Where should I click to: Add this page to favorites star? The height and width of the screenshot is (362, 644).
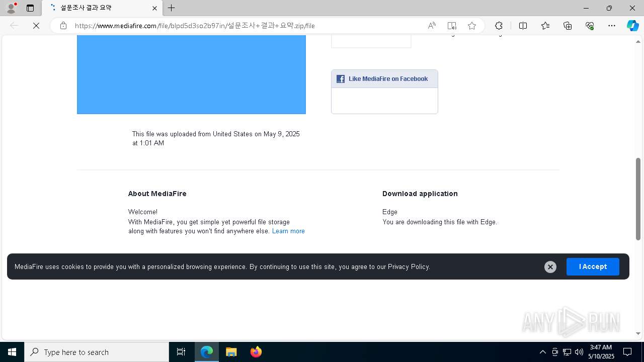click(472, 26)
